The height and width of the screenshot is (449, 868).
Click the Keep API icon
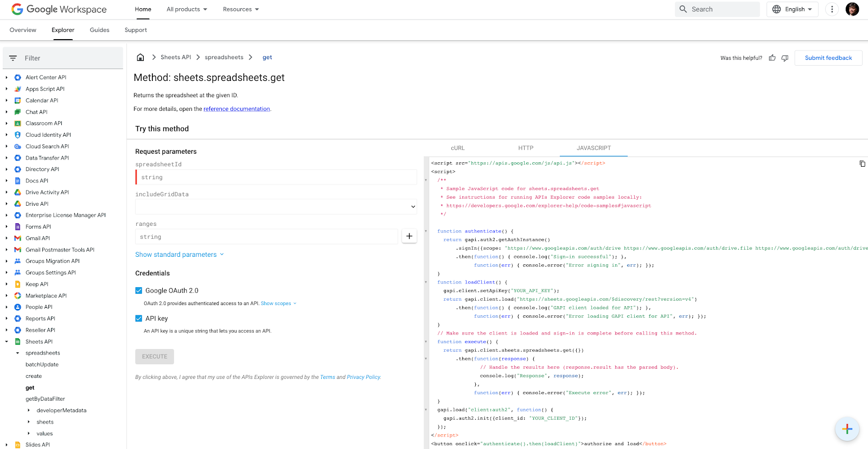17,284
